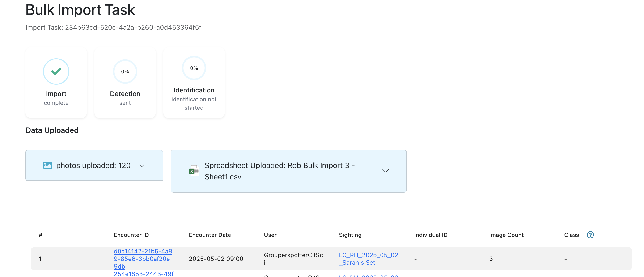
Task: Click the Excel spreadsheet file icon
Action: (194, 171)
